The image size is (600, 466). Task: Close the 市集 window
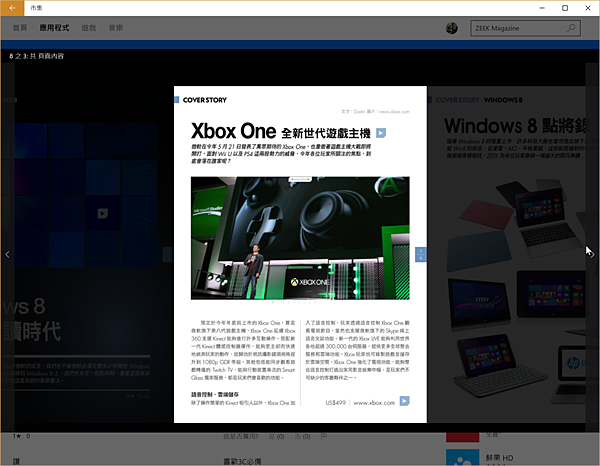pyautogui.click(x=588, y=8)
